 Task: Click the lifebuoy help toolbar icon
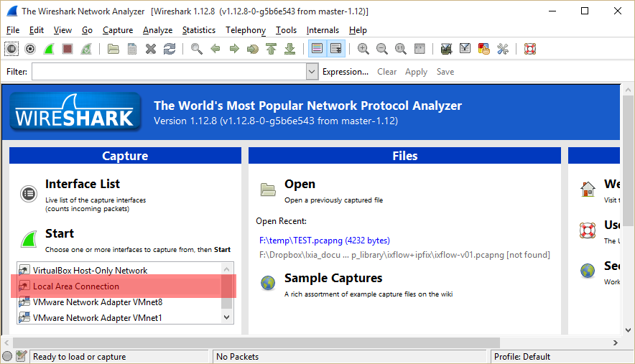530,49
